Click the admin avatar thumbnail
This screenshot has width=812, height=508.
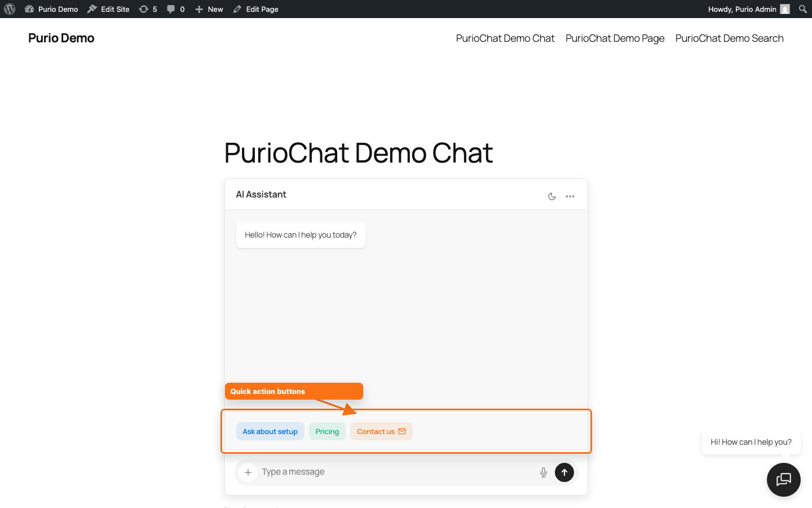coord(785,9)
